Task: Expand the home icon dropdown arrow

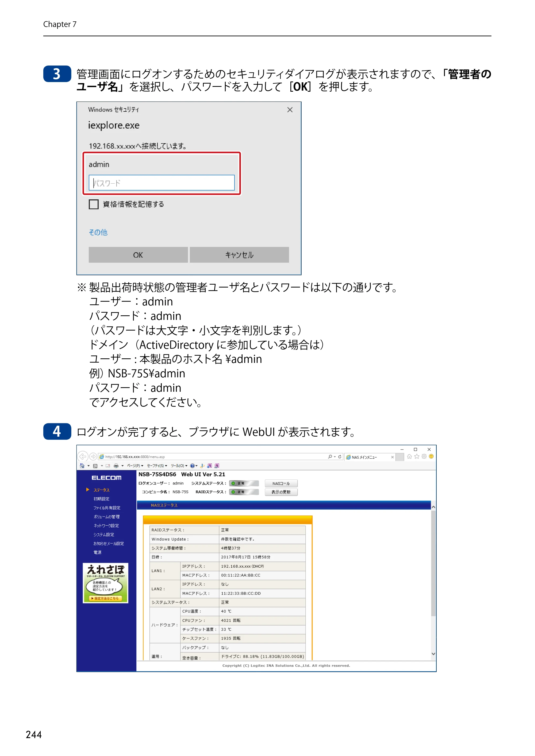Action: (x=88, y=466)
